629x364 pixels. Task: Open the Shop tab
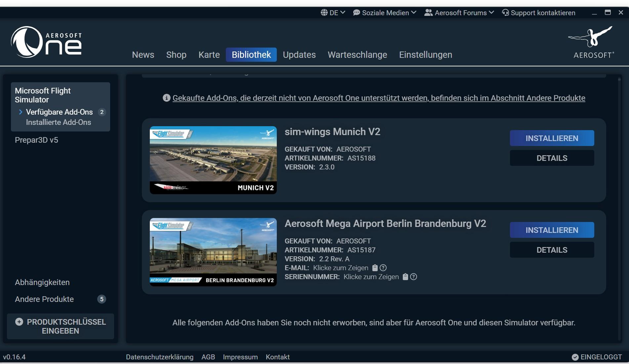pyautogui.click(x=176, y=55)
